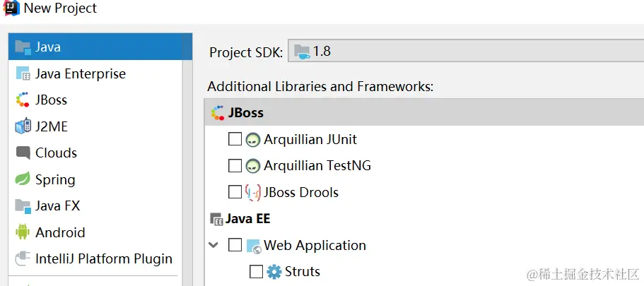The width and height of the screenshot is (644, 286).
Task: Click the bold Java EE group header
Action: [247, 219]
